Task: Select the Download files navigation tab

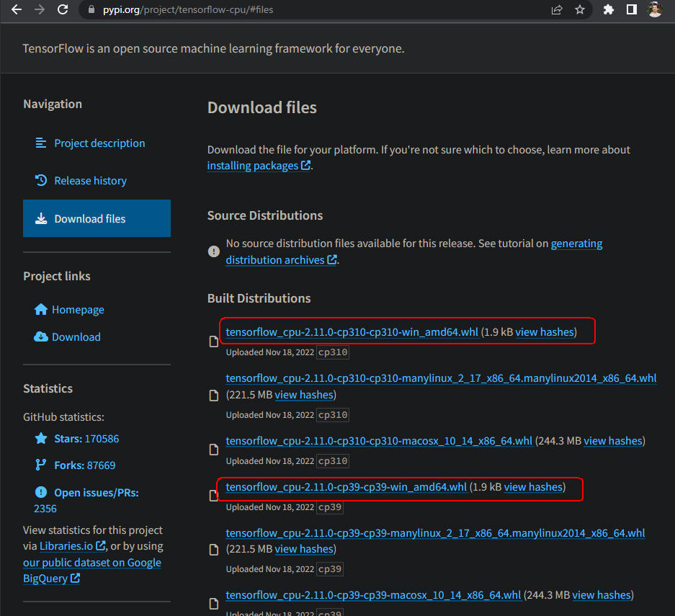Action: [x=97, y=218]
